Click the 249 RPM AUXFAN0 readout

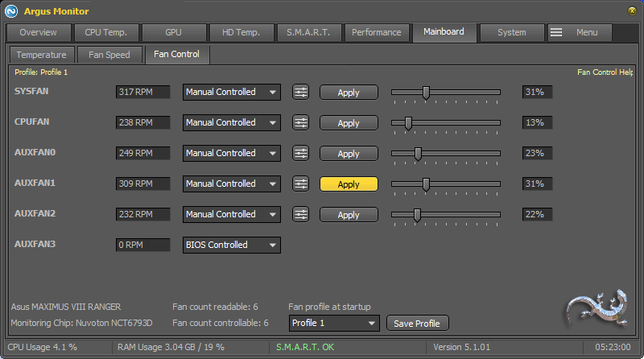click(143, 153)
